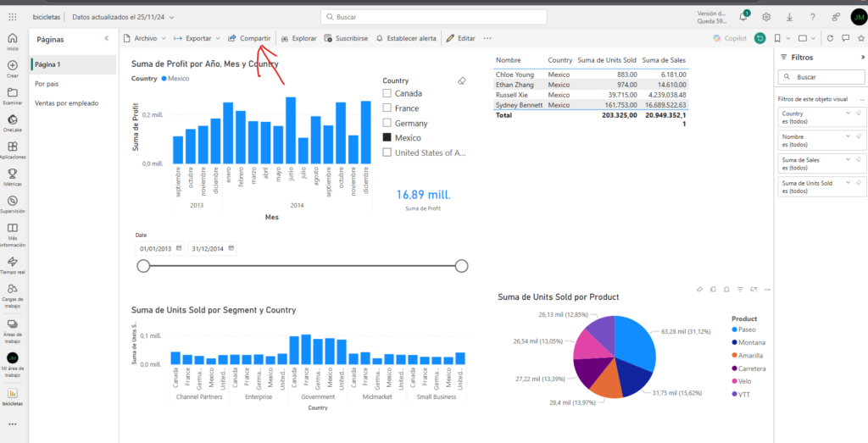
Task: Open the OneLake icon in sidebar
Action: [13, 120]
